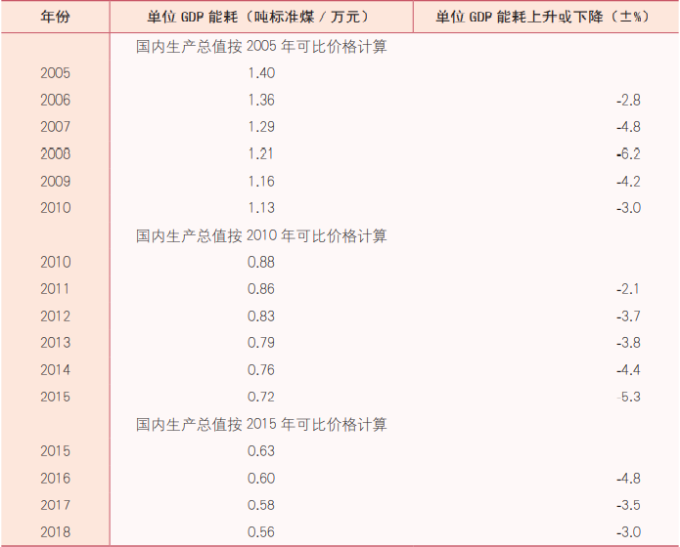Click the 2010 年可比价格计算 section heading
The image size is (680, 547).
261,236
